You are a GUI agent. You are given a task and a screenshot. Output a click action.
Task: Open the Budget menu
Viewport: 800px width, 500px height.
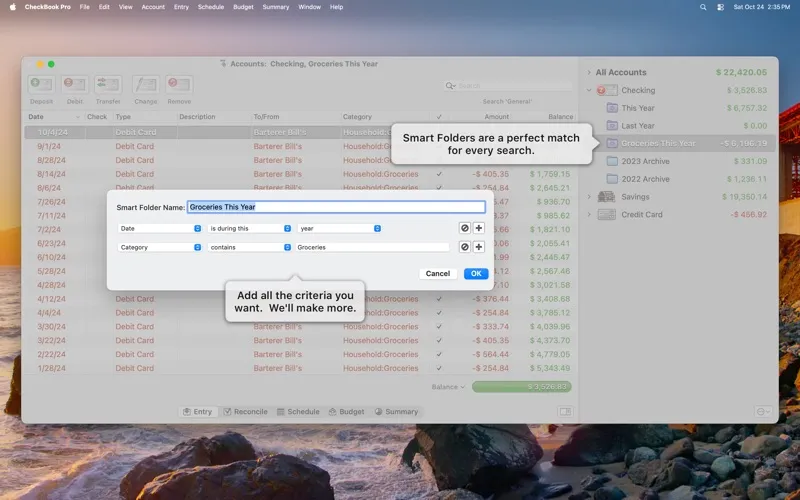click(x=243, y=7)
